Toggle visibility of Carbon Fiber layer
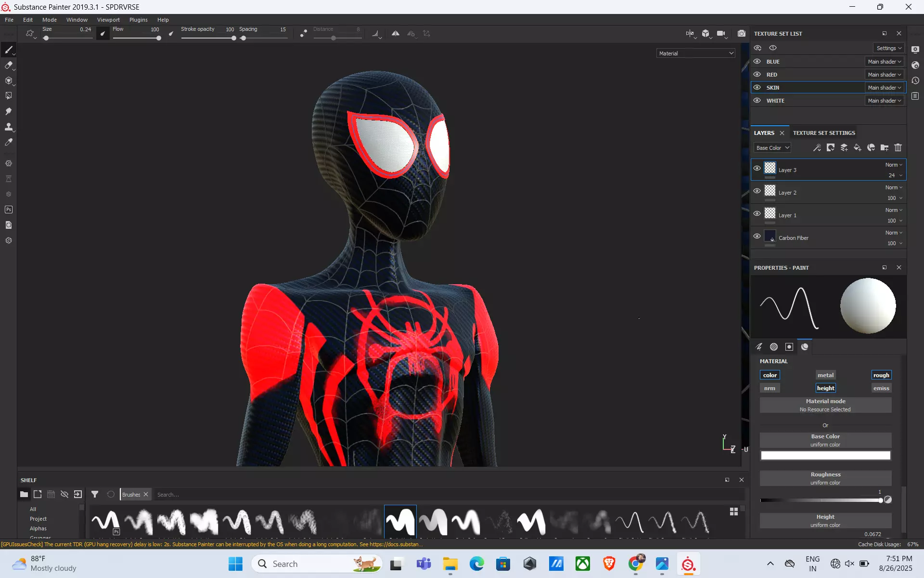924x578 pixels. point(757,236)
